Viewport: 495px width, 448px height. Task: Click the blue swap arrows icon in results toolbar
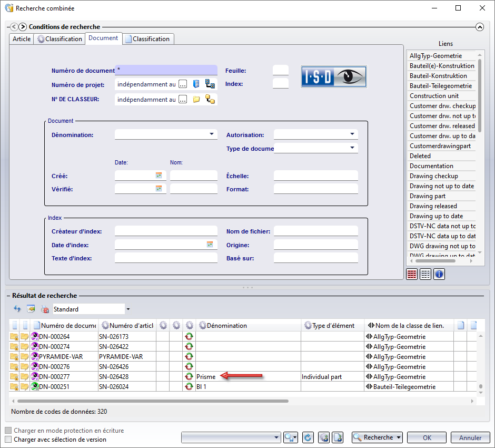[17, 309]
